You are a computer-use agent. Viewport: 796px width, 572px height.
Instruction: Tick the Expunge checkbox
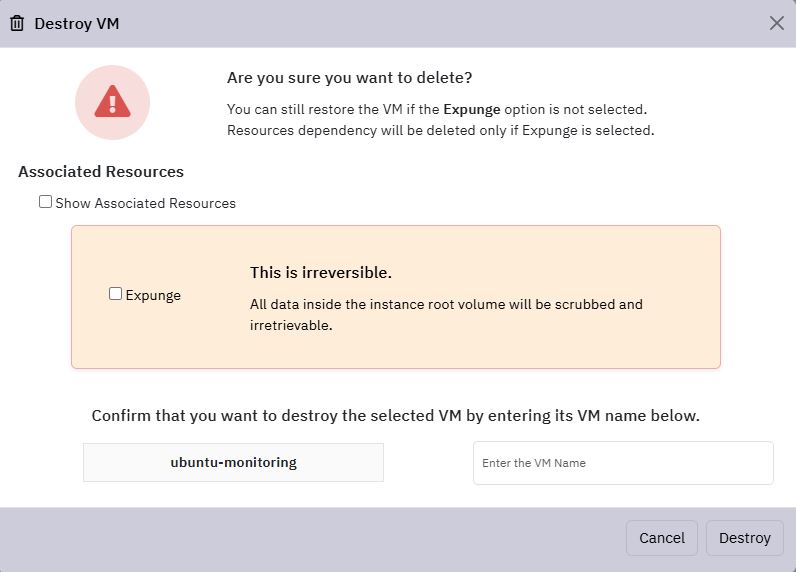tap(115, 294)
